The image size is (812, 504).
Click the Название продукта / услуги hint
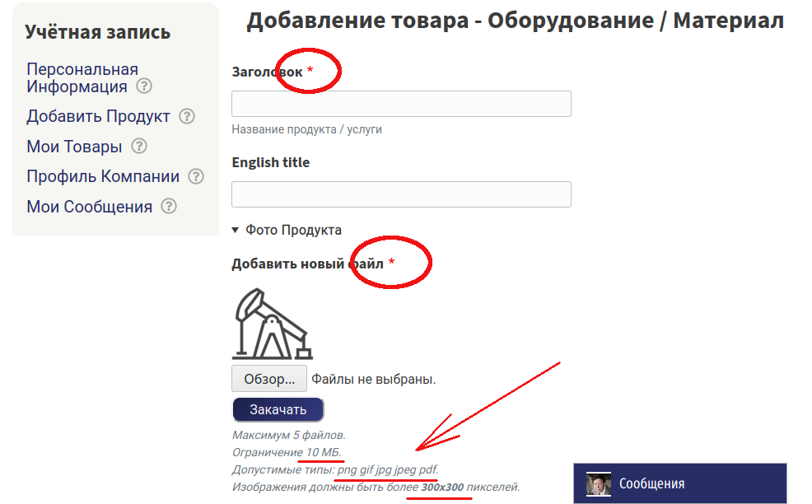tap(306, 129)
